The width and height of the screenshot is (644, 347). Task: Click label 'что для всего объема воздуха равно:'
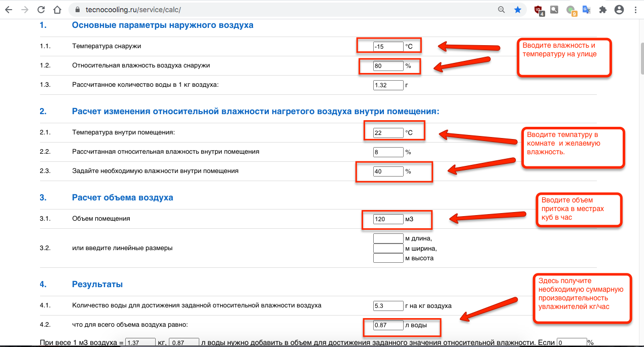point(130,325)
